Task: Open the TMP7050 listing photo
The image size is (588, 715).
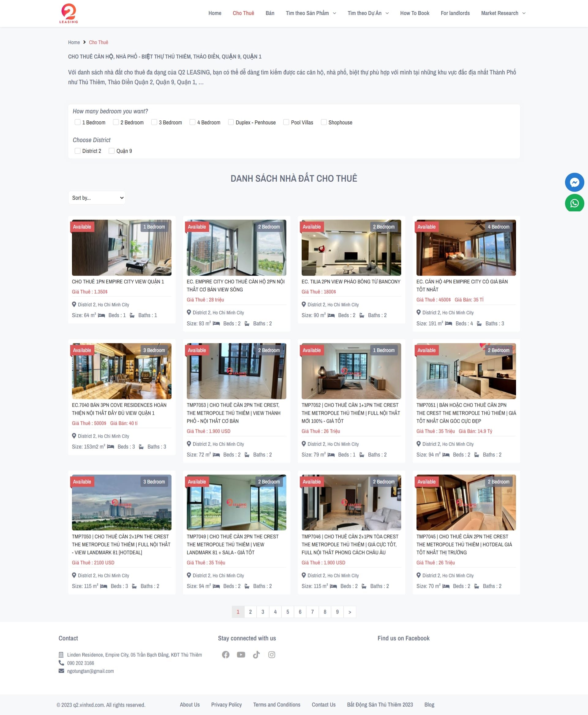Action: 122,502
